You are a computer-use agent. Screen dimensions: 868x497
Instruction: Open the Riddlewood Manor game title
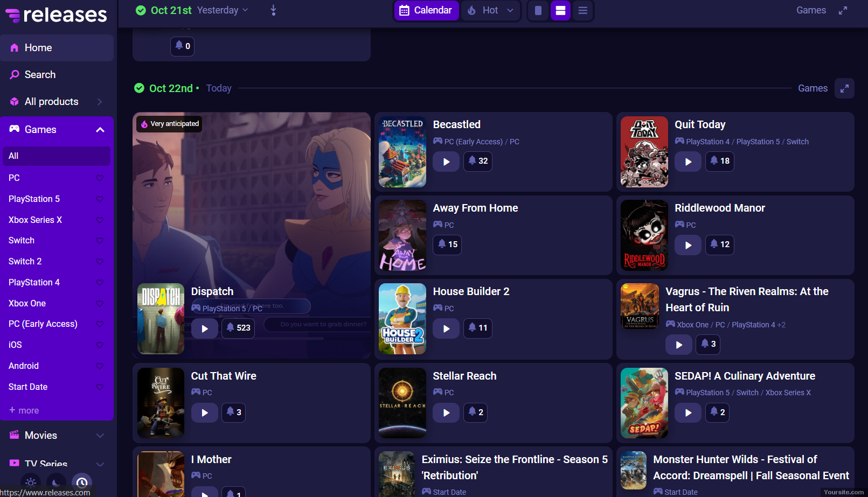coord(719,208)
